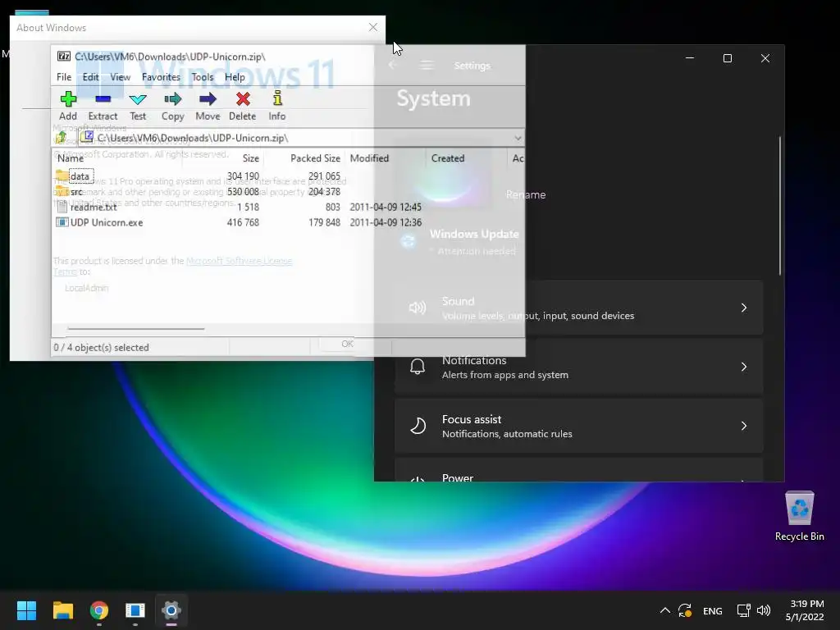Image resolution: width=840 pixels, height=630 pixels.
Task: Show hidden tray icons chevron
Action: click(x=664, y=610)
